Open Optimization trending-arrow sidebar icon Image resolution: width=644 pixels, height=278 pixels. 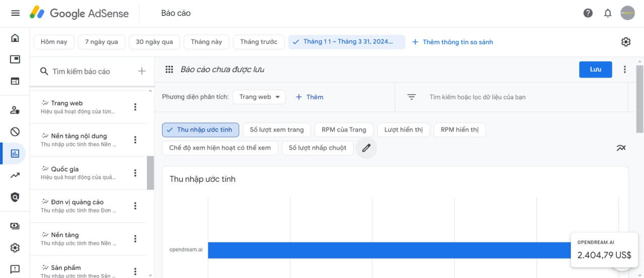tap(15, 175)
